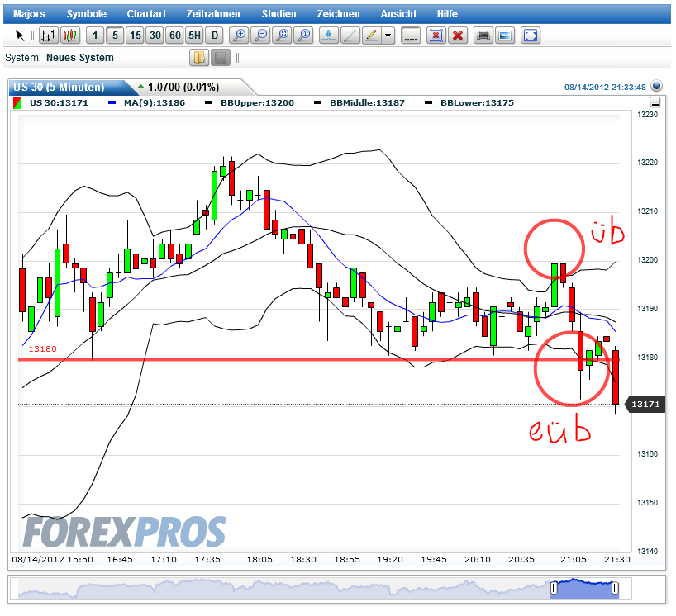Viewport: 676px width, 616px height.
Task: Activate the crosshair tool
Action: pyautogui.click(x=411, y=36)
